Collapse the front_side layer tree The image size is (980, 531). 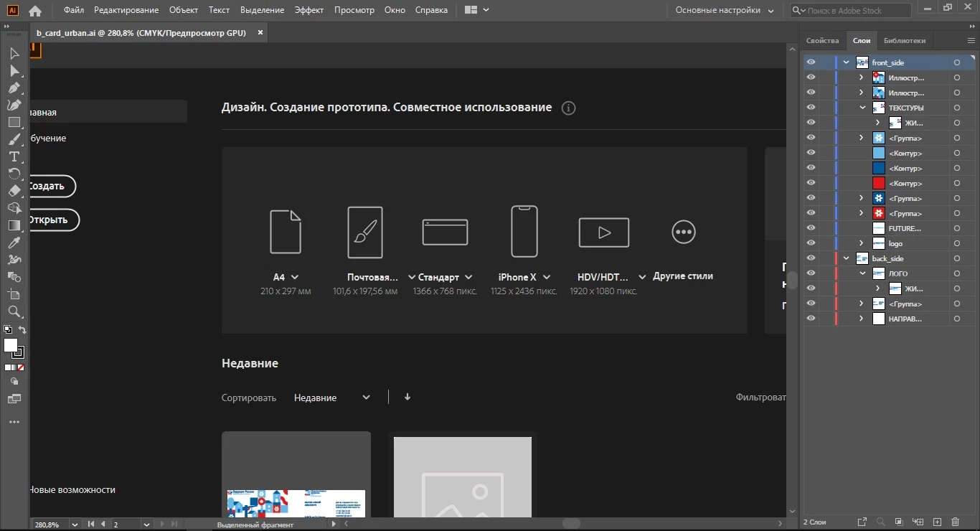[847, 62]
